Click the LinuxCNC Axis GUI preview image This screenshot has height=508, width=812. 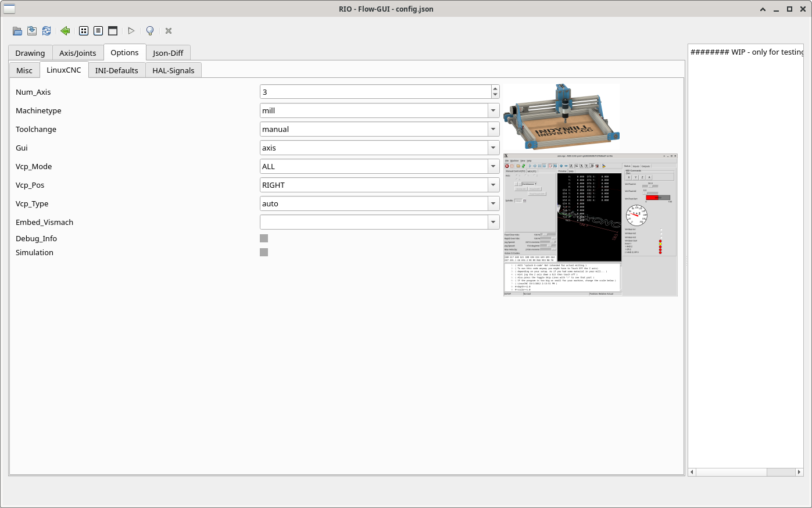pyautogui.click(x=590, y=225)
